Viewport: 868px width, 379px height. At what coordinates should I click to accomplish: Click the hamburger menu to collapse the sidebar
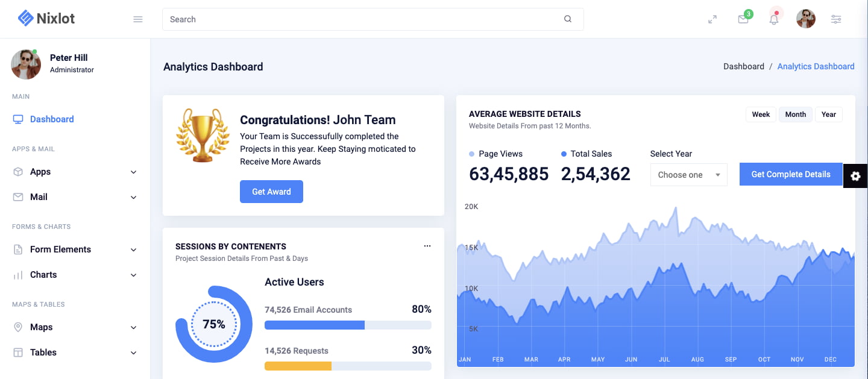click(x=137, y=19)
